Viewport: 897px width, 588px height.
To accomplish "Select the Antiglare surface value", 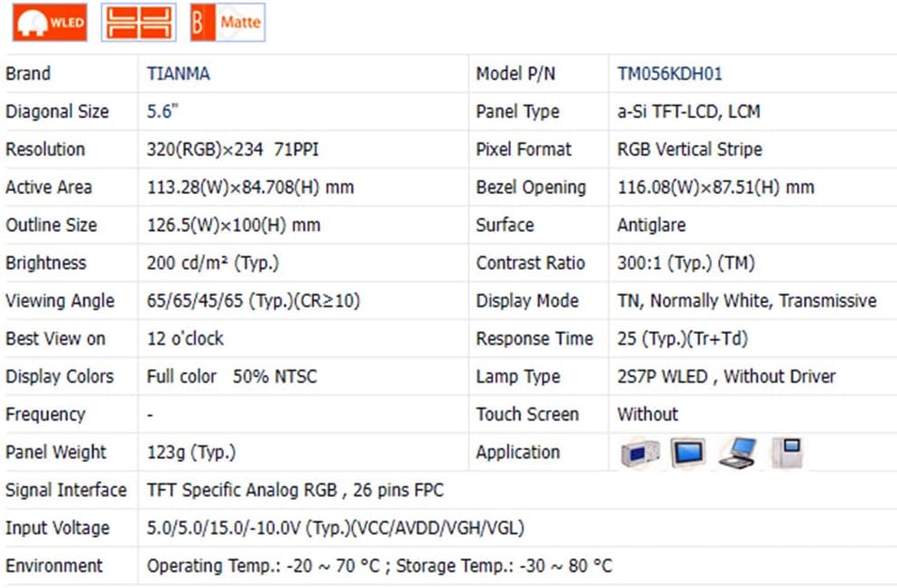I will [x=651, y=225].
